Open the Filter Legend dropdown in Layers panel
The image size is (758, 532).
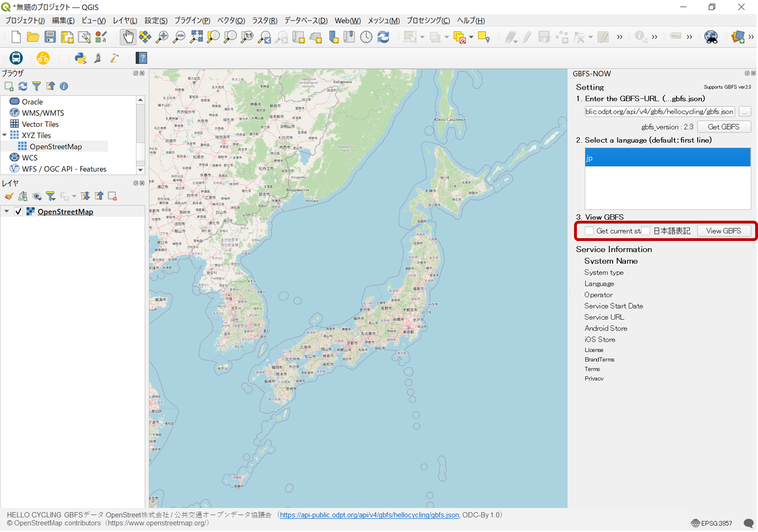[x=51, y=196]
